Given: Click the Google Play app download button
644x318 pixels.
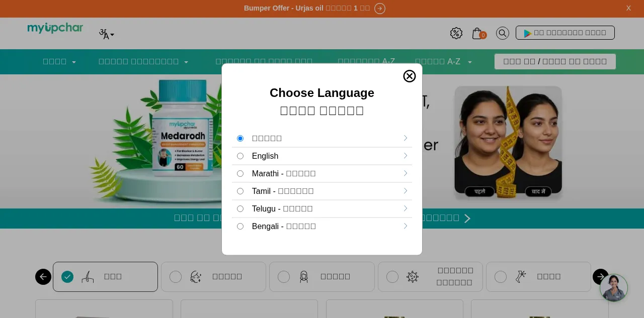Looking at the screenshot, I should (565, 33).
